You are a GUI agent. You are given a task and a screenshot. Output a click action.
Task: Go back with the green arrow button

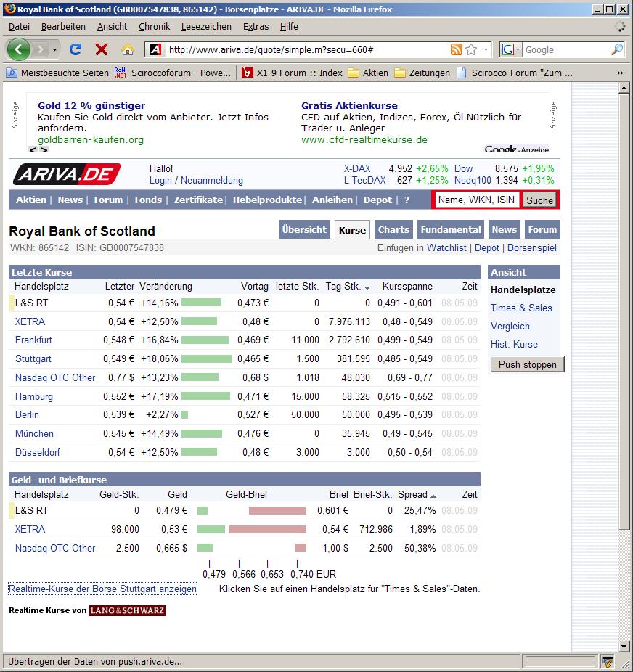[x=18, y=50]
